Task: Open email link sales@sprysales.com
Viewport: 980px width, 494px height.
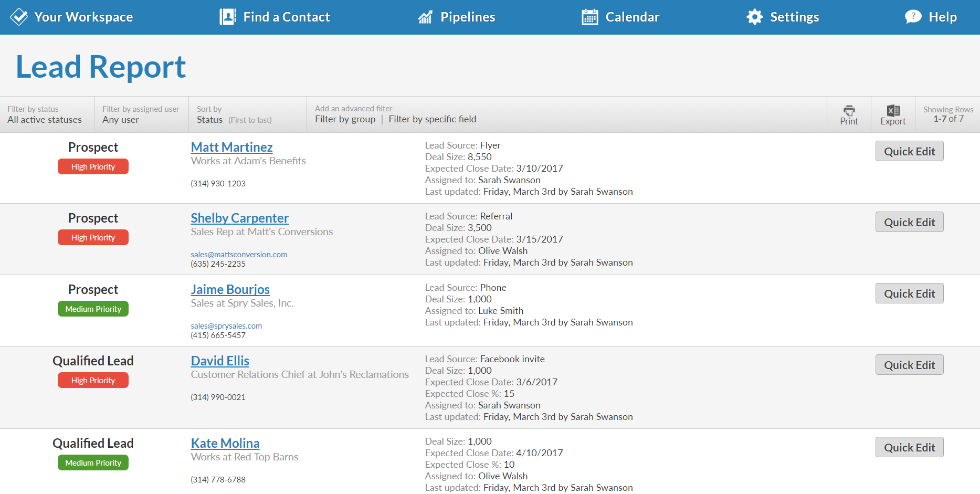Action: coord(226,325)
